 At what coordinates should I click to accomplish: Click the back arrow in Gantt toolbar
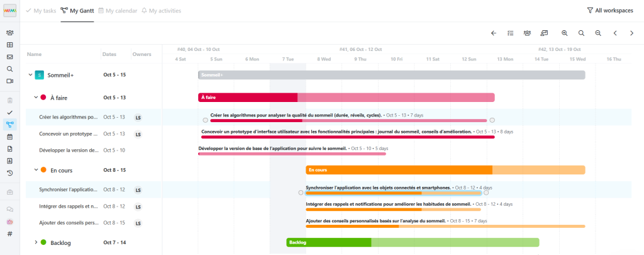coord(494,33)
